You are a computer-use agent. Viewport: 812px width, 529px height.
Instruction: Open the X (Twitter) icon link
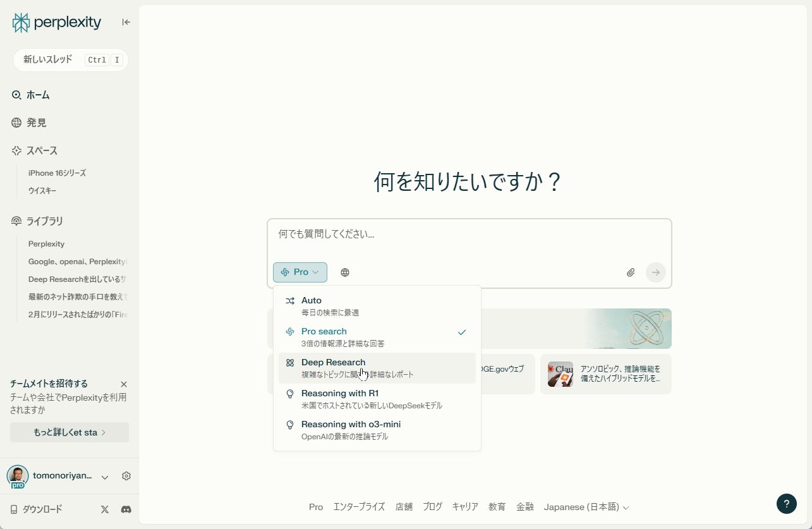[x=105, y=509]
